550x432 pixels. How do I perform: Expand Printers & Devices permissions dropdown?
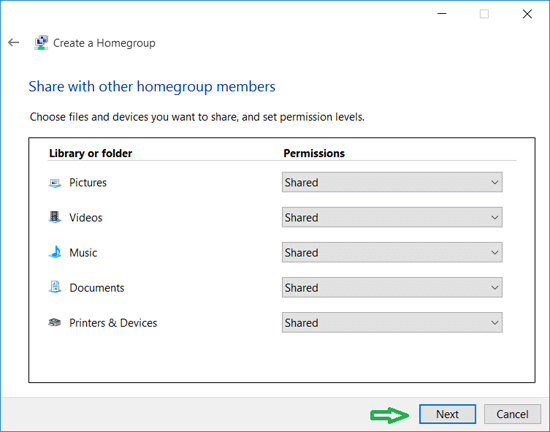pyautogui.click(x=392, y=322)
